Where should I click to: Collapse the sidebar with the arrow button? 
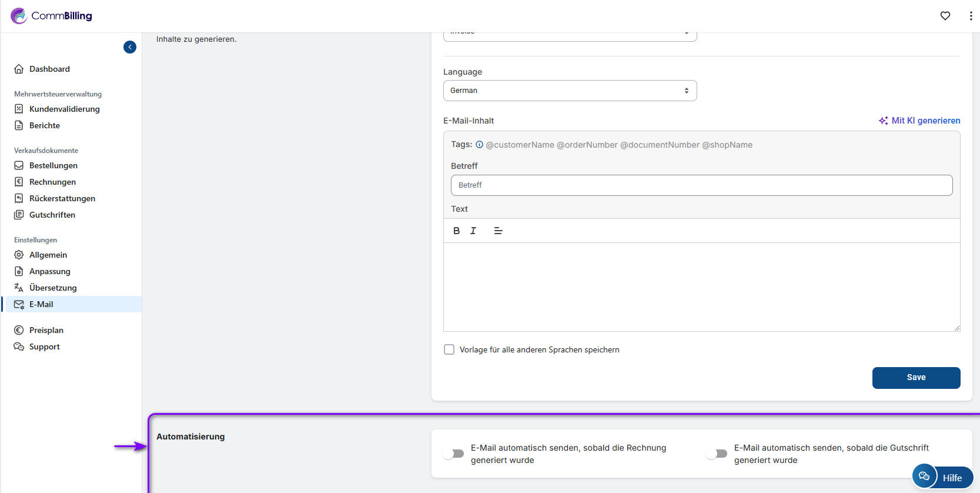click(130, 47)
